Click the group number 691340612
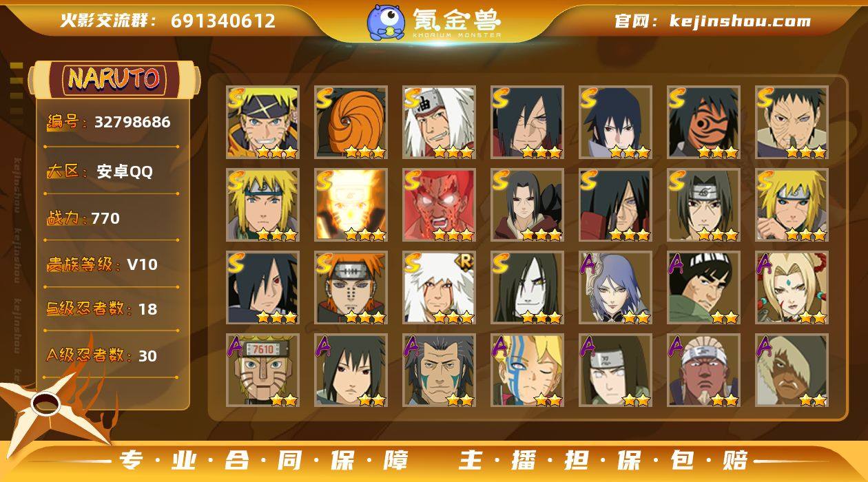The width and height of the screenshot is (868, 482). click(223, 21)
